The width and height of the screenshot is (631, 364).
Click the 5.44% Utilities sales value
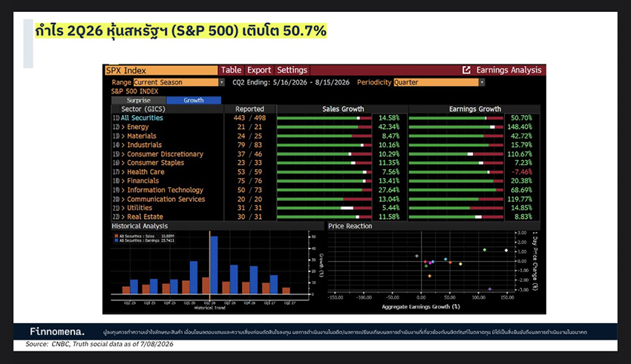click(390, 208)
